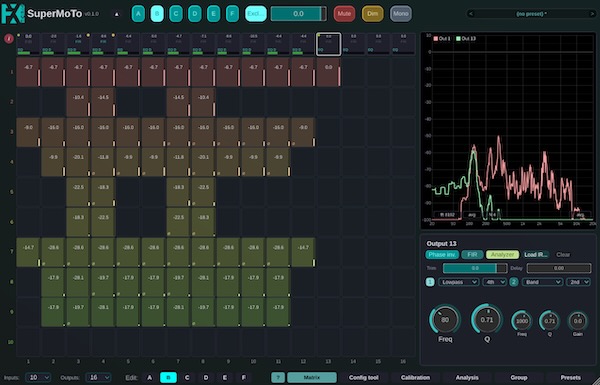Image resolution: width=600 pixels, height=385 pixels.
Task: Select the highlighted output 13 channel strip
Action: (328, 44)
